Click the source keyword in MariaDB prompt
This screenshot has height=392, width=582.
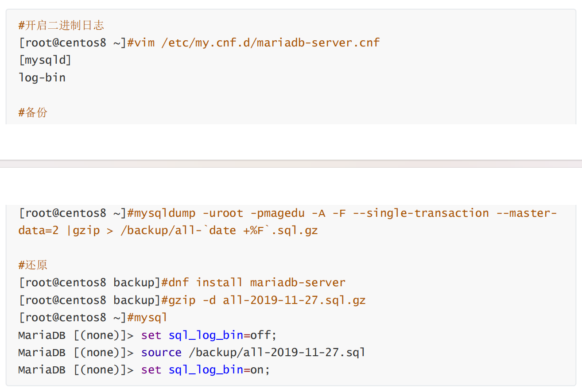pyautogui.click(x=161, y=353)
